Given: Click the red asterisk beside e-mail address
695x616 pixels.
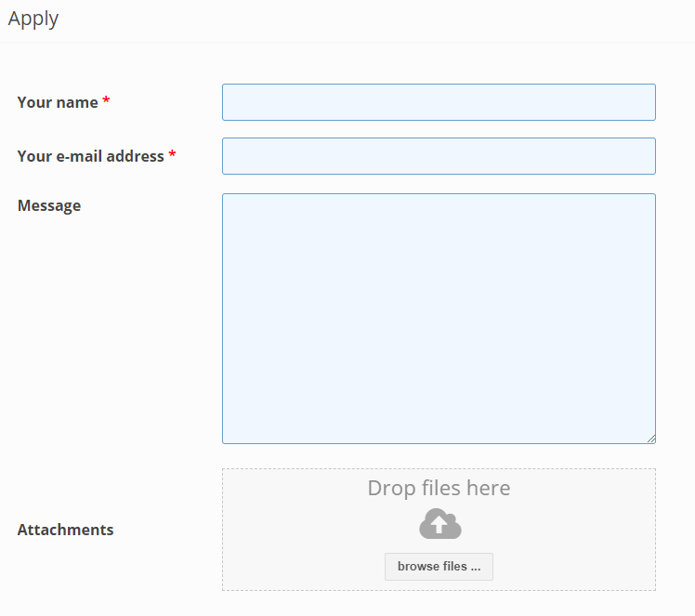Looking at the screenshot, I should 172,154.
